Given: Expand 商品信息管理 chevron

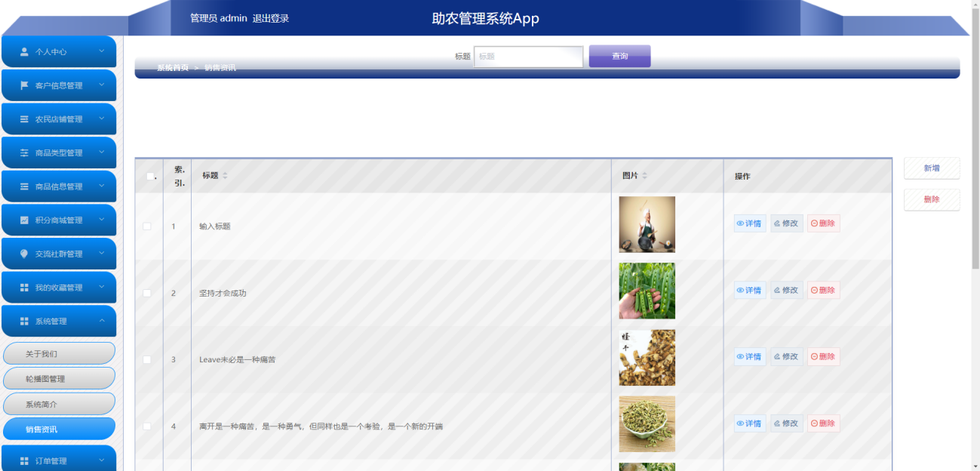Looking at the screenshot, I should [102, 186].
